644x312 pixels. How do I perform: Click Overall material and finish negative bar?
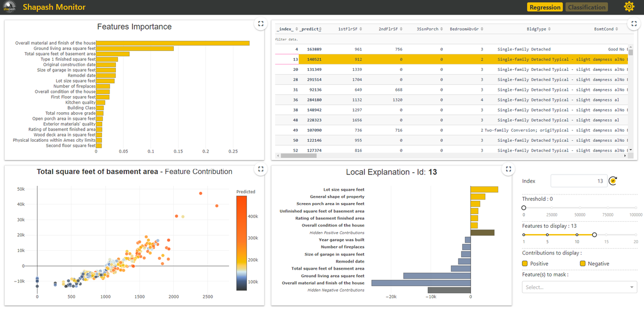coord(421,282)
